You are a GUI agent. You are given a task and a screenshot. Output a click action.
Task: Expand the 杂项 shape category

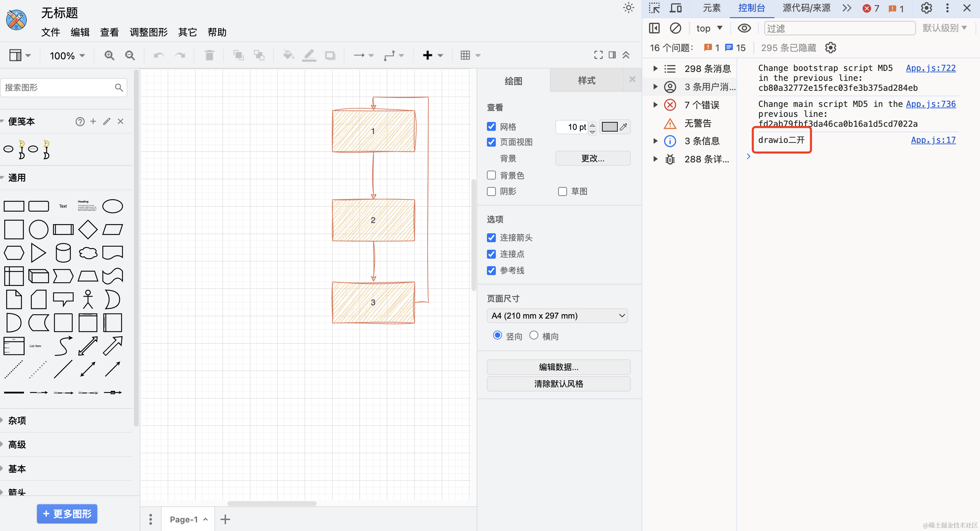tap(17, 421)
